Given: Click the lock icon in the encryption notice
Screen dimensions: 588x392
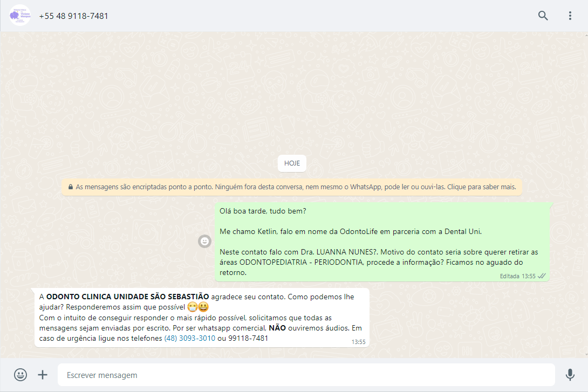Looking at the screenshot, I should (x=71, y=187).
